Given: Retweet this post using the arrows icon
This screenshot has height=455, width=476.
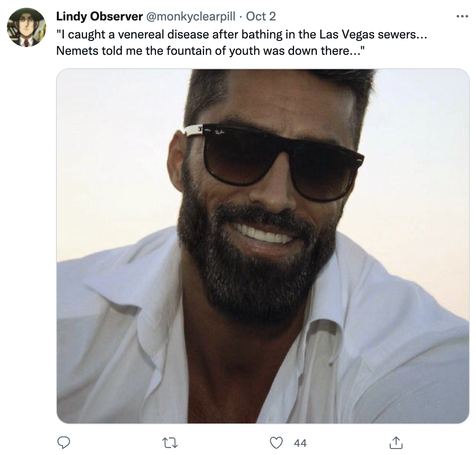Looking at the screenshot, I should tap(170, 443).
